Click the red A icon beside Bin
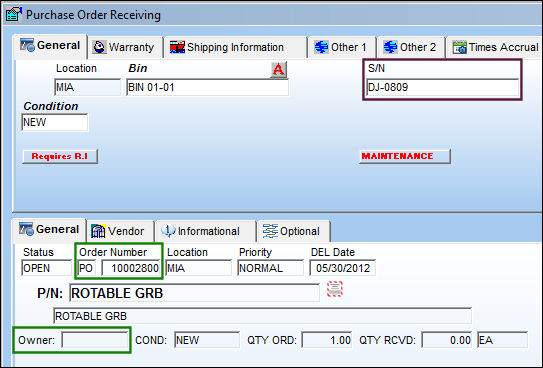 point(278,70)
